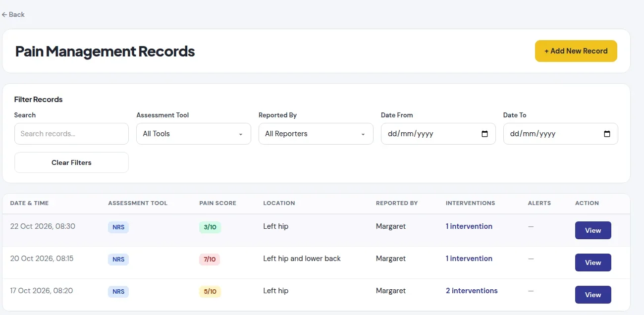This screenshot has width=644, height=315.
Task: Click the Date To field
Action: click(x=560, y=134)
